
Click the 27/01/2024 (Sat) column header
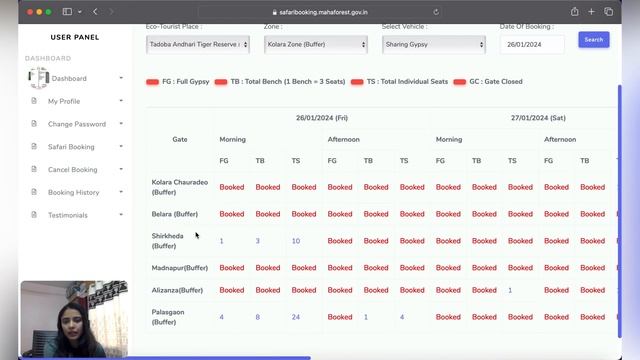538,118
